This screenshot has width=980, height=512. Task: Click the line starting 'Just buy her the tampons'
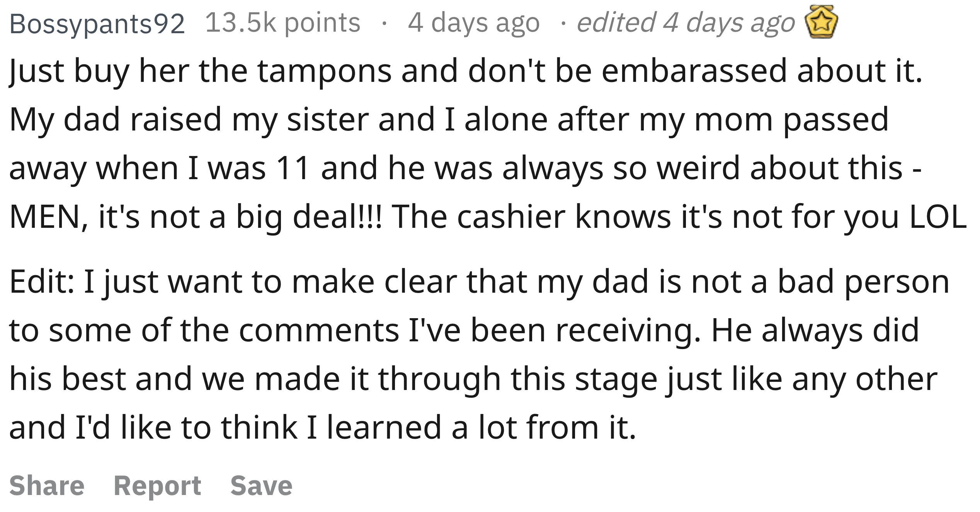tap(466, 71)
